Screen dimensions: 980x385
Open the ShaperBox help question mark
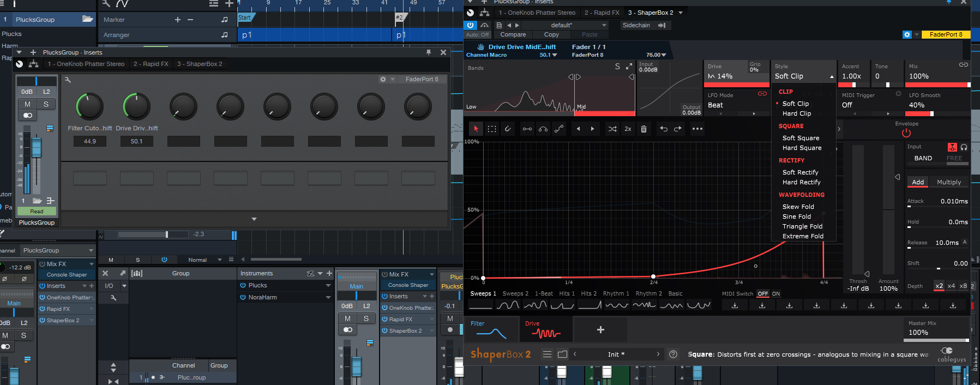[x=673, y=354]
